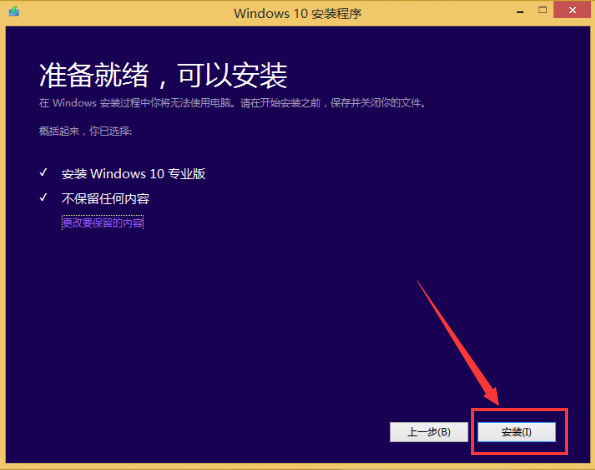Click the warning sentence about saving files
This screenshot has width=595, height=470.
pos(232,103)
